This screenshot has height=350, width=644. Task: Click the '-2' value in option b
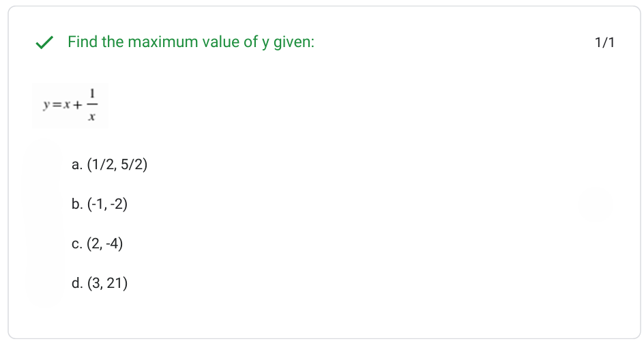(117, 204)
